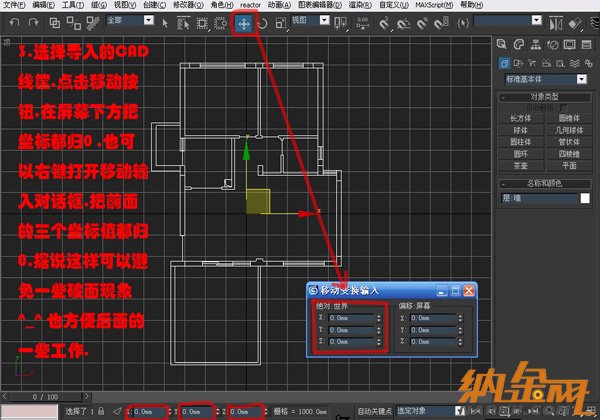The width and height of the screenshot is (600, 420).
Task: Click the Redo arrow icon
Action: pos(34,23)
